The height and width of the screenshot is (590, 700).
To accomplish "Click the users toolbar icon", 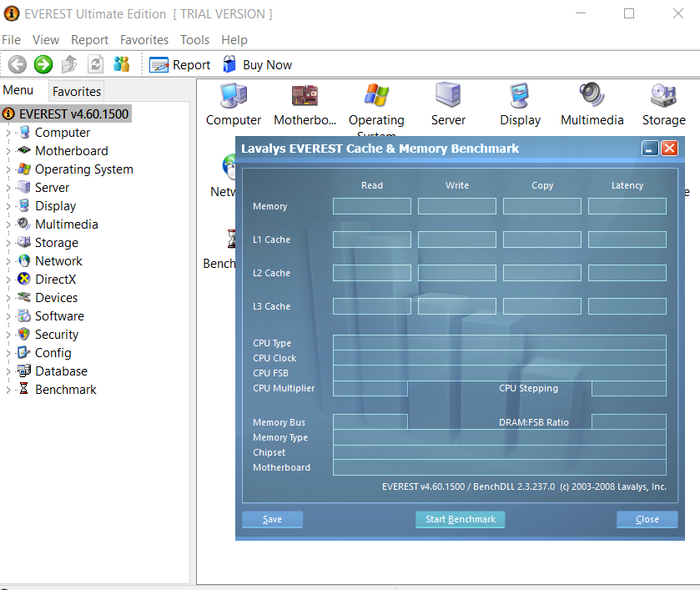I will (x=122, y=64).
